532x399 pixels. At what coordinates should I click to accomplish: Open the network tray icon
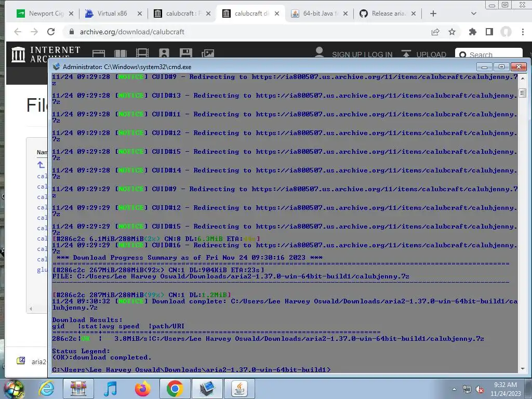click(467, 390)
